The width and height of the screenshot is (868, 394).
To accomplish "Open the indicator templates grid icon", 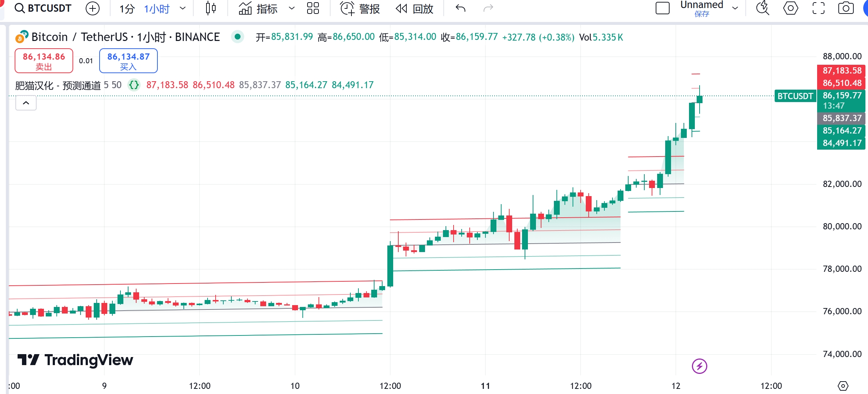I will coord(313,8).
